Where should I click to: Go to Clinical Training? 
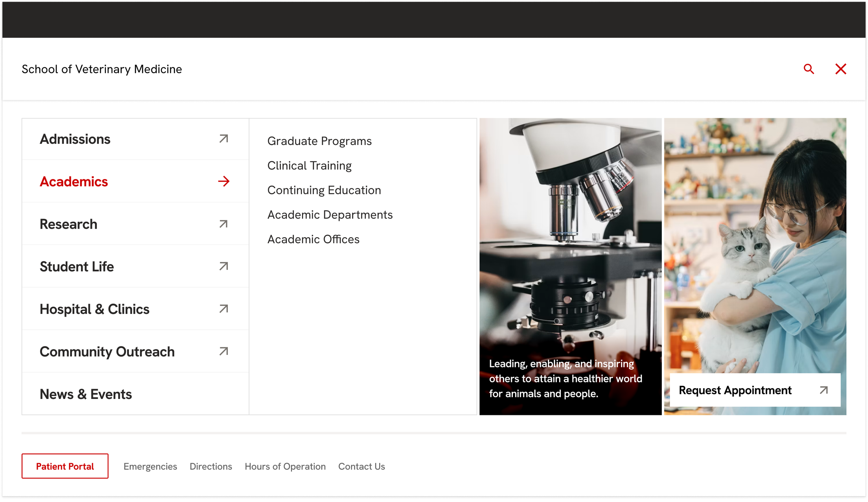[309, 166]
